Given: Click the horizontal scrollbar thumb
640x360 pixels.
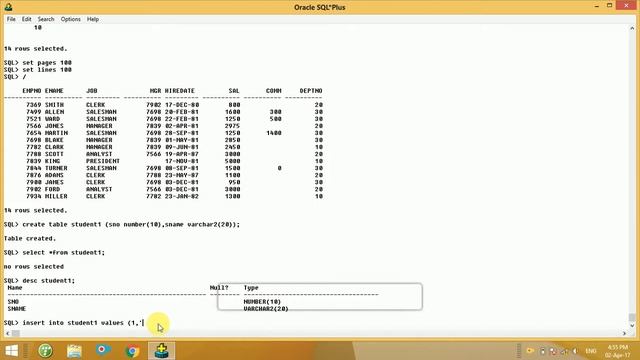Looking at the screenshot, I should tap(16, 333).
